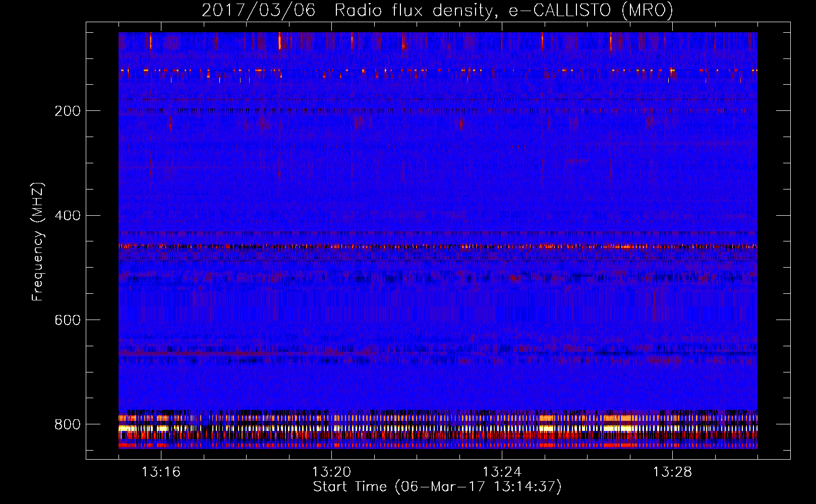The height and width of the screenshot is (504, 816).
Task: Click the 13:24 time tick label
Action: [502, 472]
